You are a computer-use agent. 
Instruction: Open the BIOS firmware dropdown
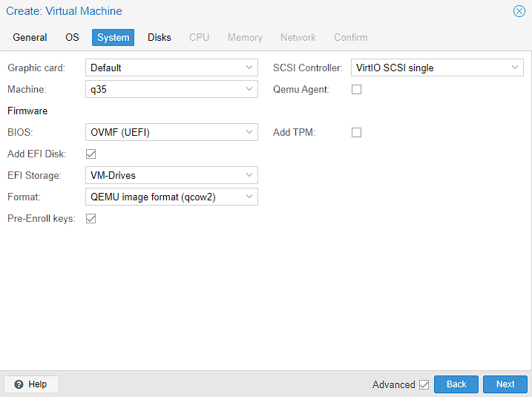pyautogui.click(x=249, y=133)
